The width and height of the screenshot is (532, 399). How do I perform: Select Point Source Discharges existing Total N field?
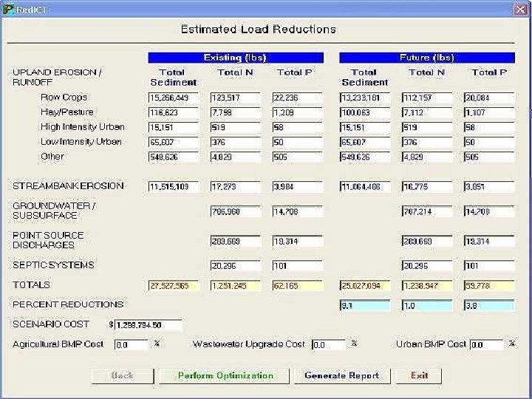[235, 241]
